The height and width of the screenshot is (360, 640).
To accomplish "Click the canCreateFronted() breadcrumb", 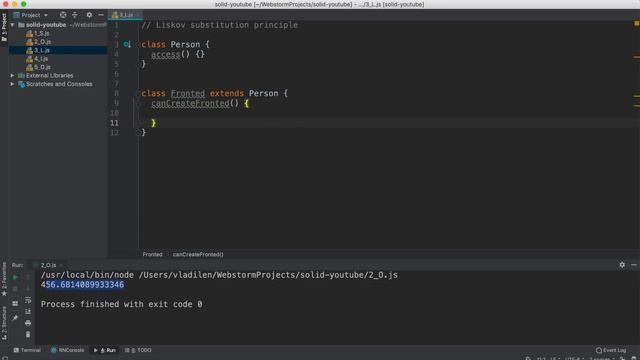I will tap(198, 254).
